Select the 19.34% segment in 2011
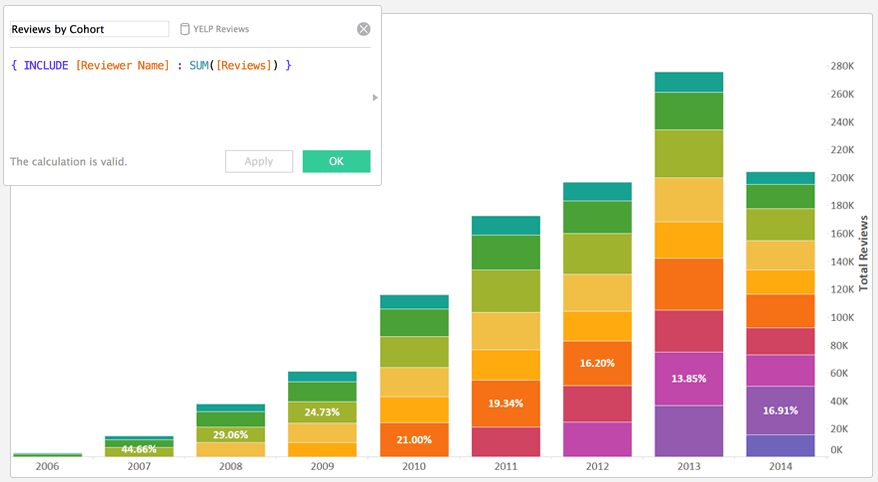This screenshot has height=482, width=878. point(506,404)
